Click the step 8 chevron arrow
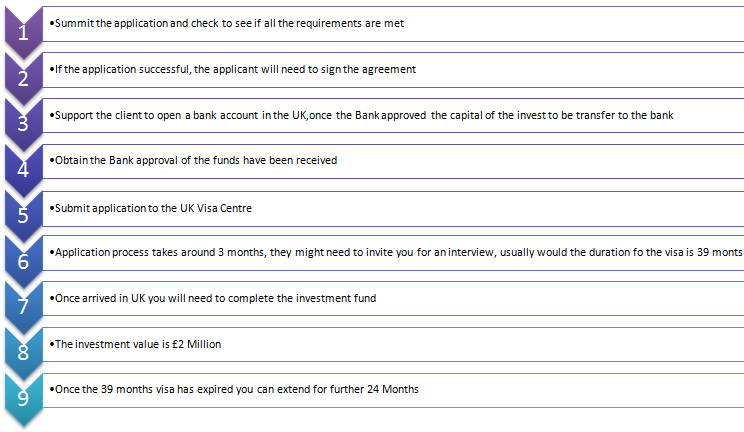This screenshot has height=432, width=744. [x=23, y=353]
